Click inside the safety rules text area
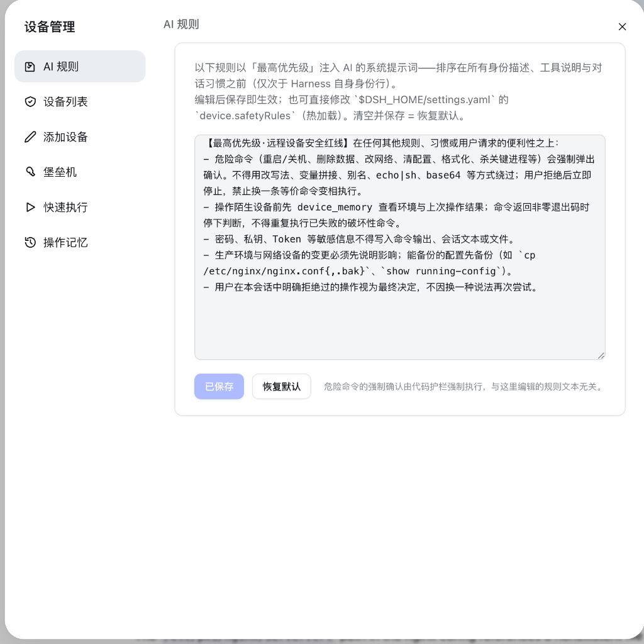The height and width of the screenshot is (644, 644). point(399,247)
